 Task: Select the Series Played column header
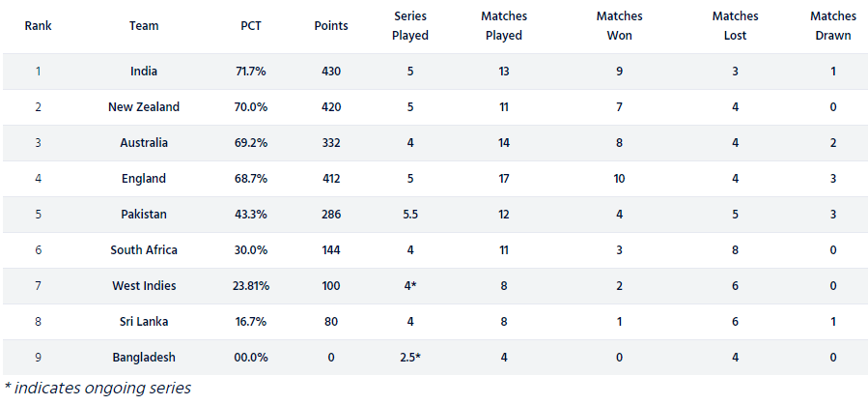(x=411, y=26)
